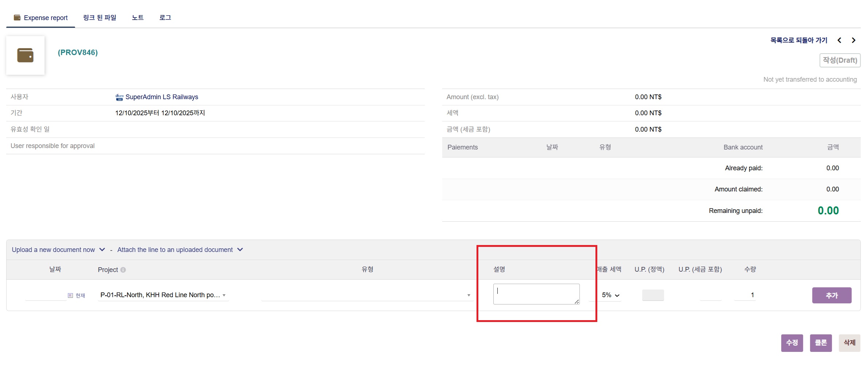Click the wallet icon in Expense report tab
The height and width of the screenshot is (365, 868).
tap(17, 18)
